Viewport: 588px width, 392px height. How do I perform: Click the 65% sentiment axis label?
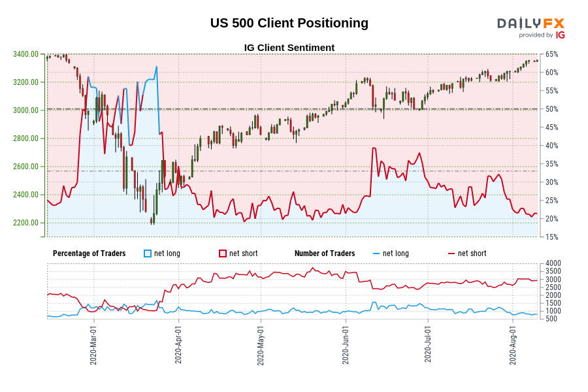coord(551,54)
